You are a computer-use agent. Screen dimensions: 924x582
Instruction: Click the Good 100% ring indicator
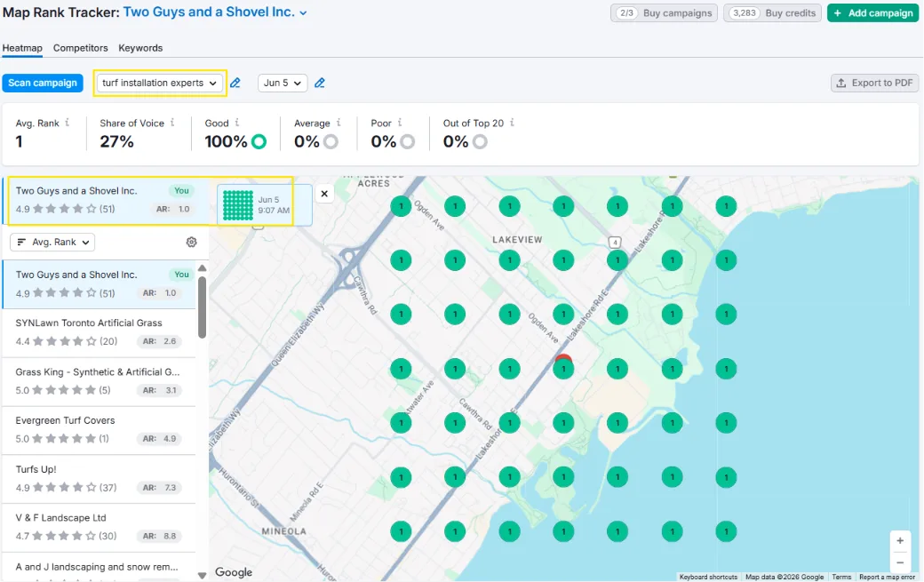259,141
